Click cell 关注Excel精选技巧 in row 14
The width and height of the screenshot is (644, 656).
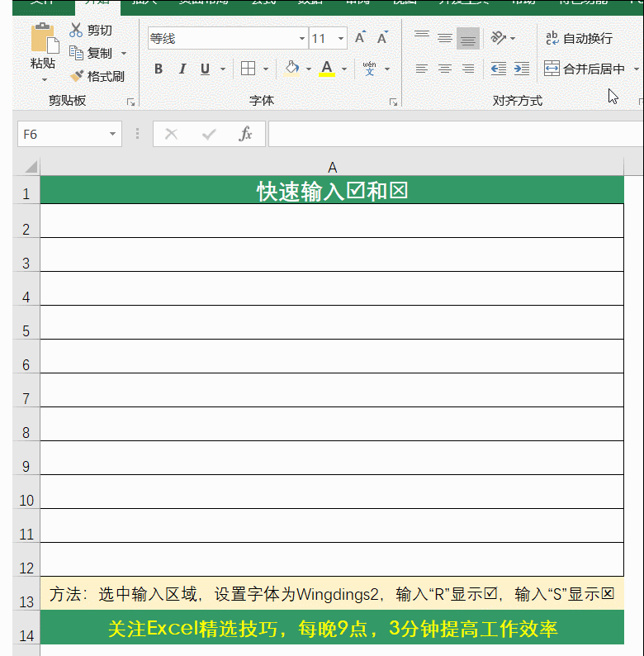332,627
